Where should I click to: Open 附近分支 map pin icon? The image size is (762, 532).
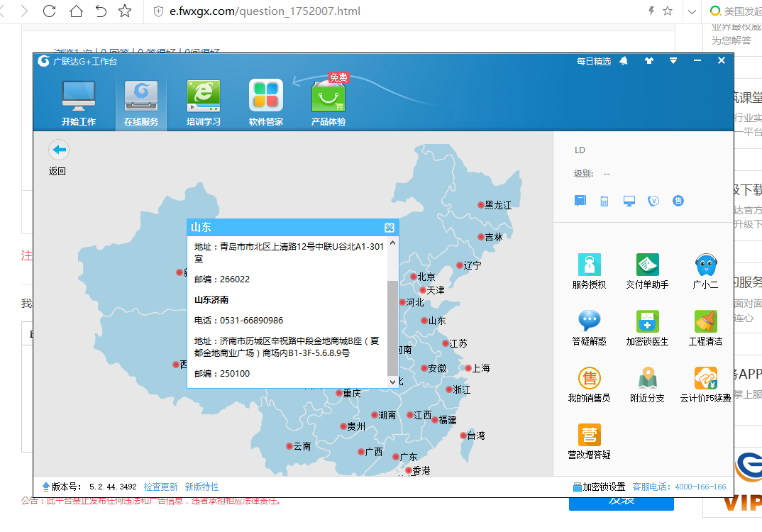coord(647,384)
